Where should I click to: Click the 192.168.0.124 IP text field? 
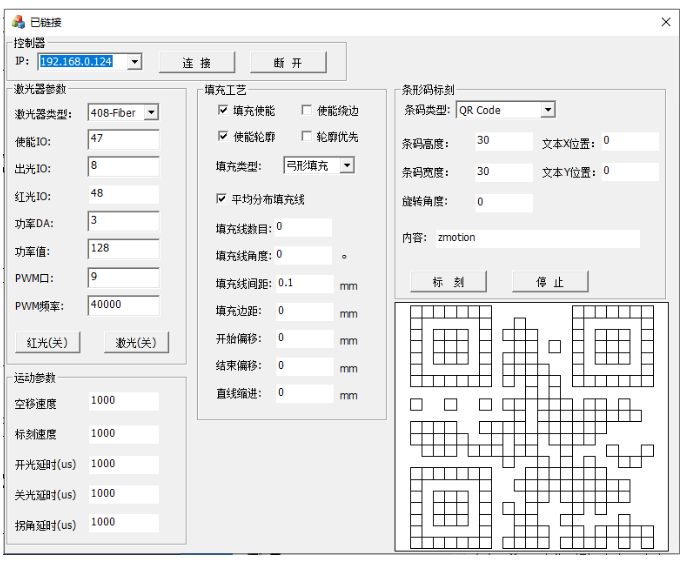[x=83, y=61]
